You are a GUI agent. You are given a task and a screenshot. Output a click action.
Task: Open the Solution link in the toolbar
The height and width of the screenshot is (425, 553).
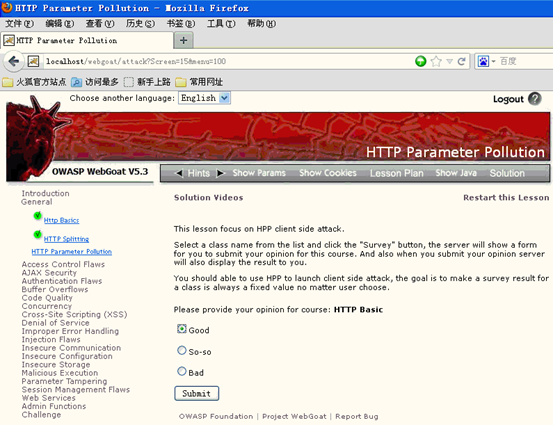click(507, 173)
